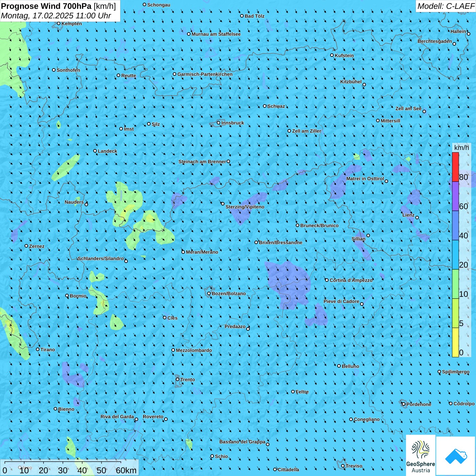Click the 'Zell am See' label

pos(408,108)
